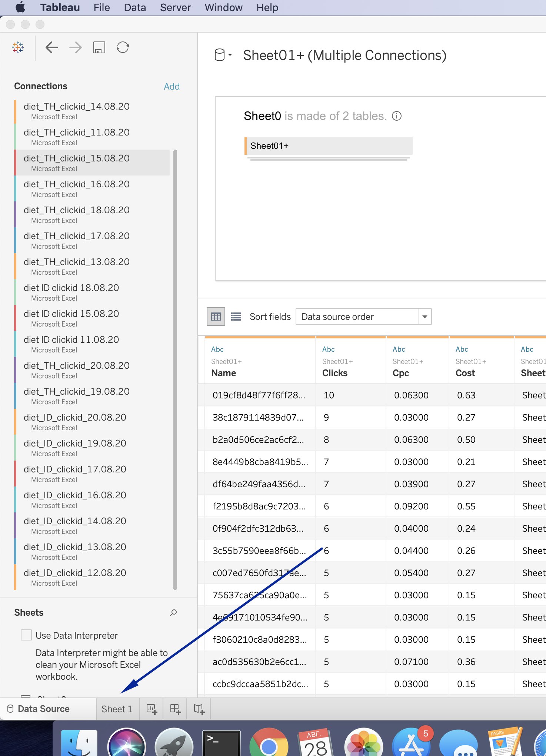Select connection diet ID clickid 11.08.20
The image size is (546, 756).
[92, 344]
